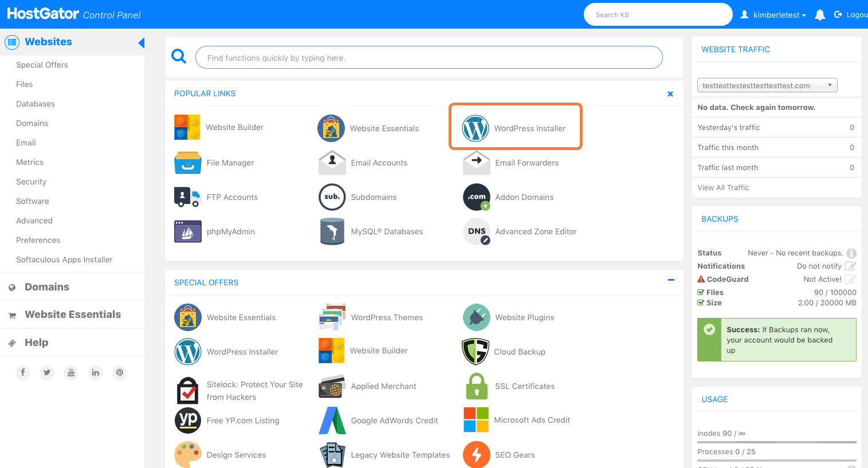Open the website traffic domain dropdown
The height and width of the screenshot is (468, 868).
coord(767,85)
